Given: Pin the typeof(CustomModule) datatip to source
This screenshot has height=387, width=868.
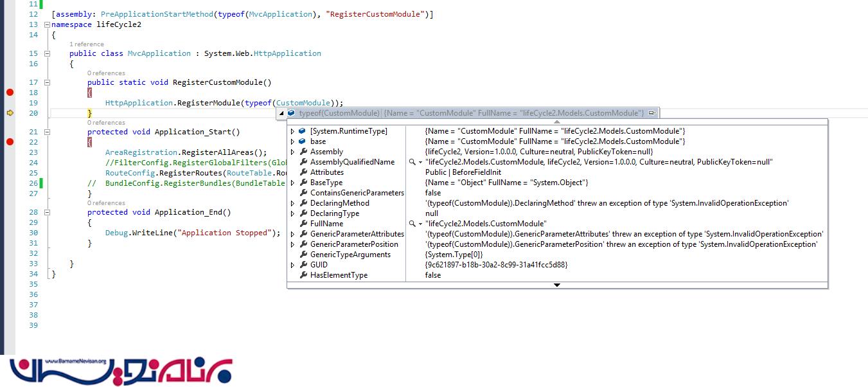Looking at the screenshot, I should (x=652, y=113).
